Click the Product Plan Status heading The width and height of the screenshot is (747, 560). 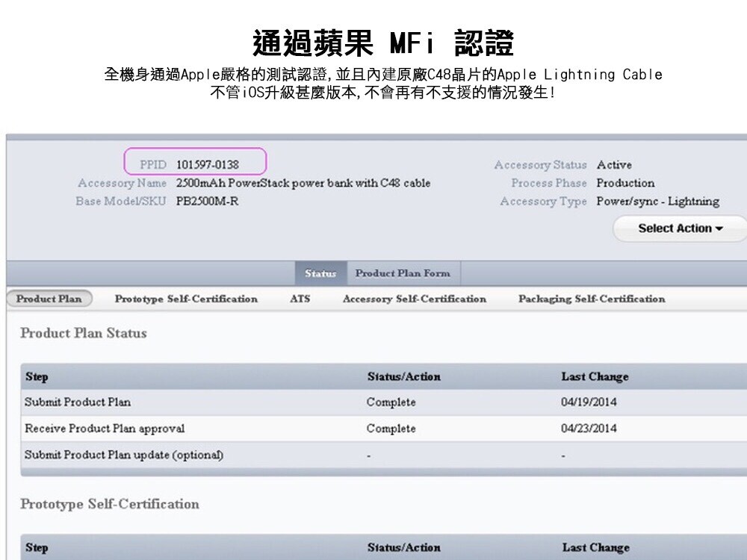(84, 333)
